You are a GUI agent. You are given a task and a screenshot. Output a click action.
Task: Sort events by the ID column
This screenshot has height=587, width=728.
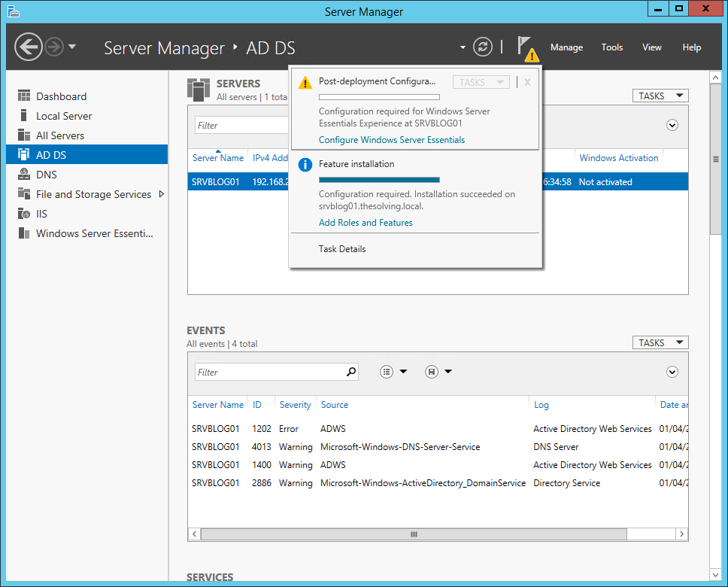[x=256, y=405]
